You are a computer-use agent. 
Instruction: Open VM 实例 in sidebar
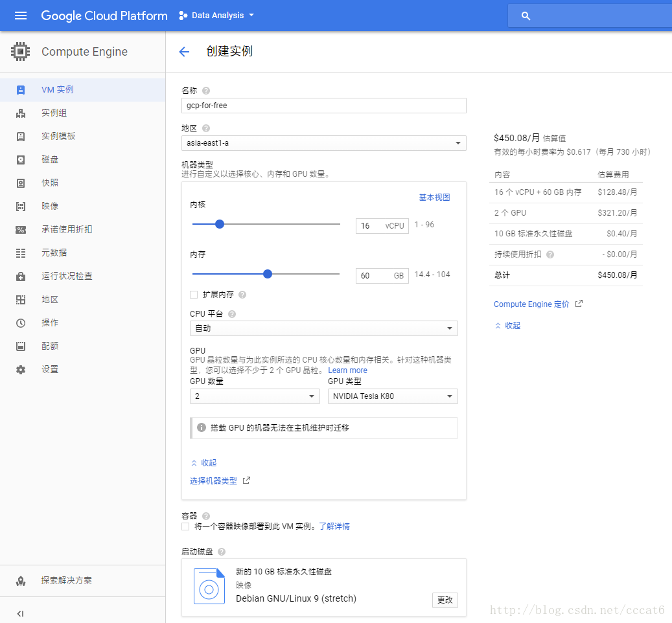point(82,90)
